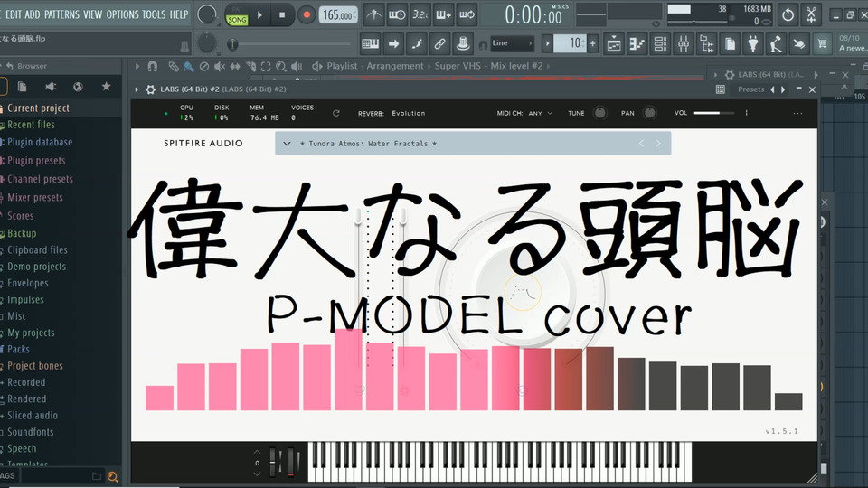Select the Slice tool in Playlist toolbar
The width and height of the screenshot is (868, 488).
[x=250, y=66]
